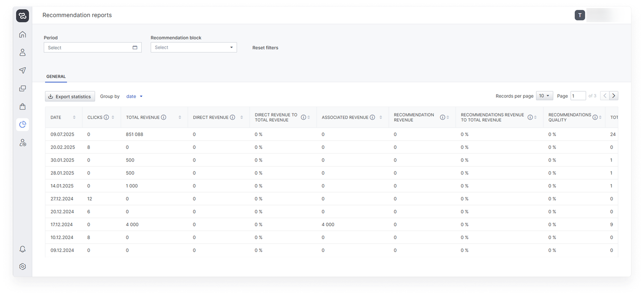This screenshot has width=644, height=296.
Task: Click Reset filters link
Action: click(x=265, y=48)
